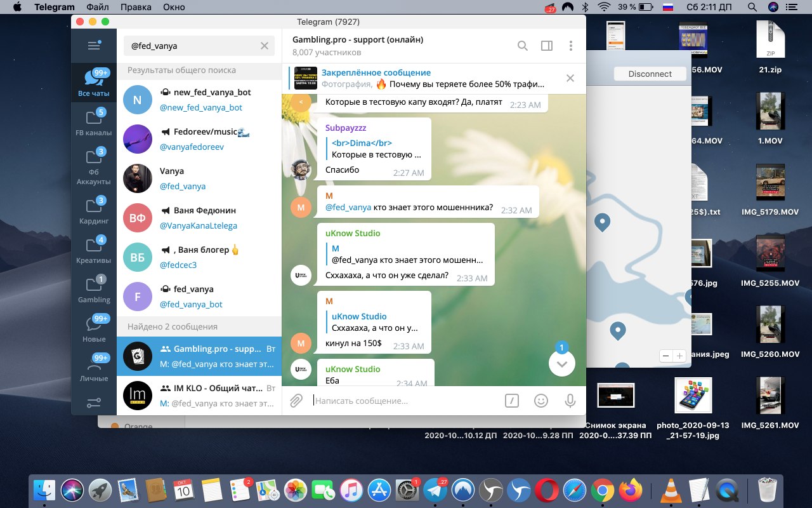This screenshot has height=508, width=812.
Task: Open Wi-Fi status in menu bar
Action: click(604, 7)
